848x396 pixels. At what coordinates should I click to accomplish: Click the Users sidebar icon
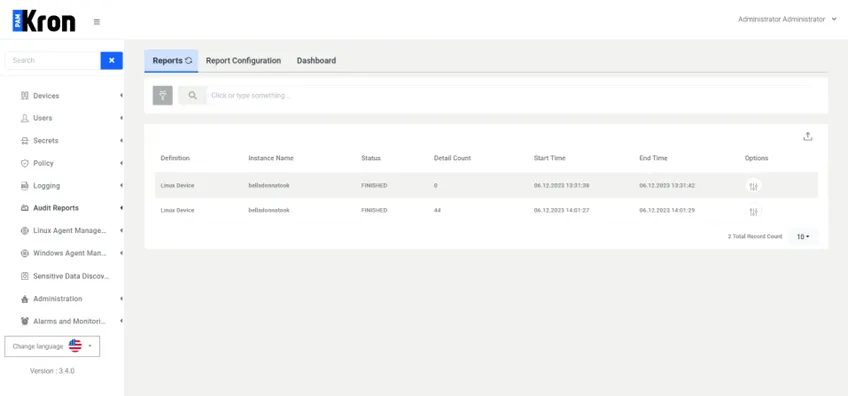tap(24, 118)
